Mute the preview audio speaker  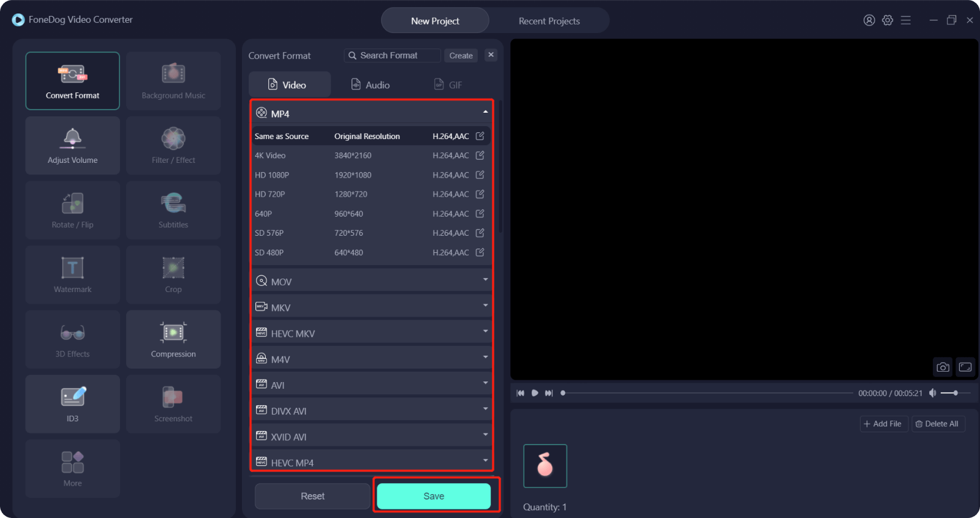(932, 393)
